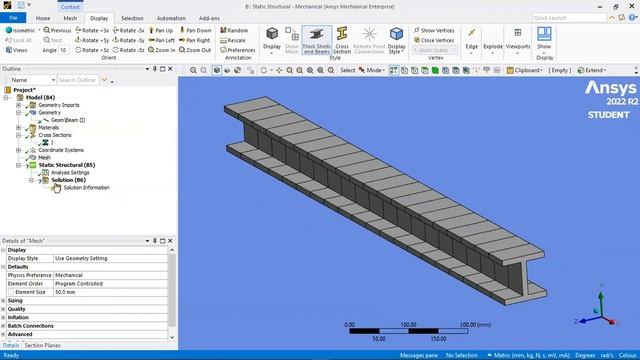Click the Pan Up icon
The image size is (640, 360).
(x=151, y=30)
